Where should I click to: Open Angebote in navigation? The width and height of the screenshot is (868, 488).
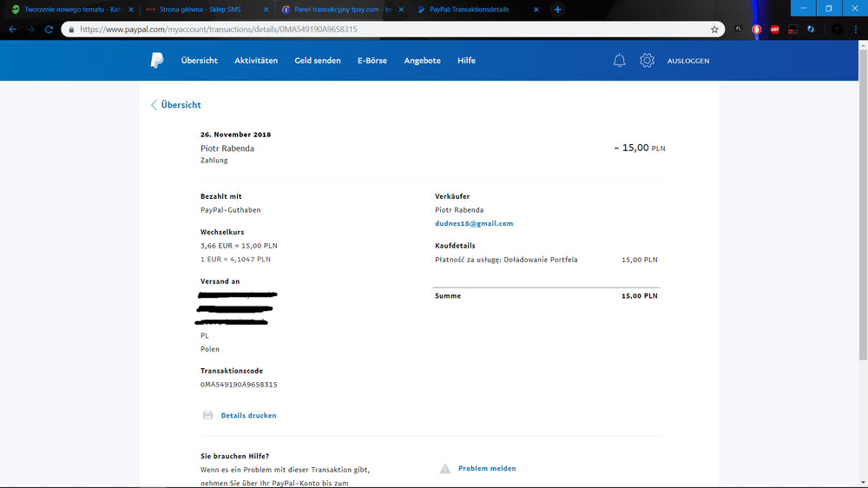(x=423, y=61)
